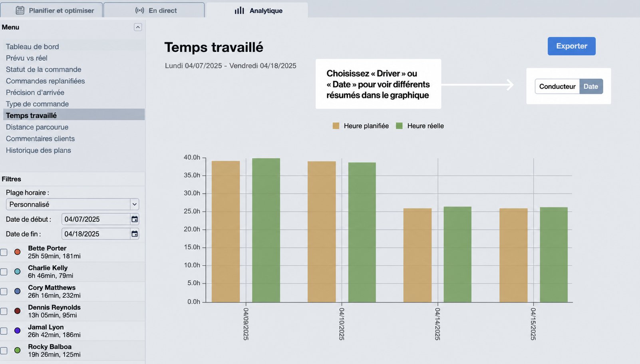Click the bar chart icon on Analytique tab
Screen dimensions: 640x364
click(x=239, y=10)
